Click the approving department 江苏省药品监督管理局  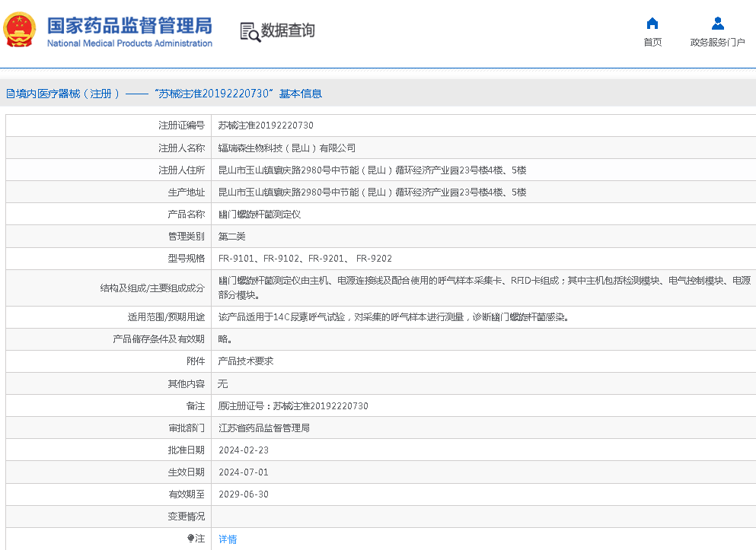[x=264, y=428]
